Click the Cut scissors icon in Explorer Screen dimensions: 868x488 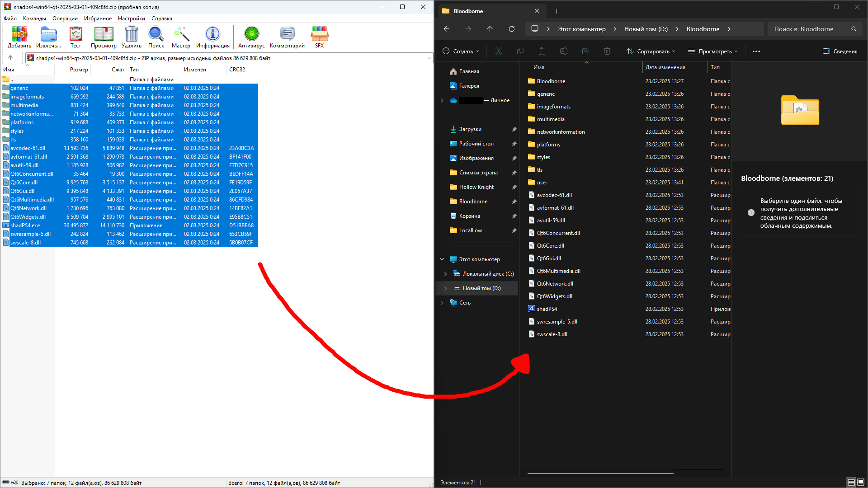tap(499, 52)
